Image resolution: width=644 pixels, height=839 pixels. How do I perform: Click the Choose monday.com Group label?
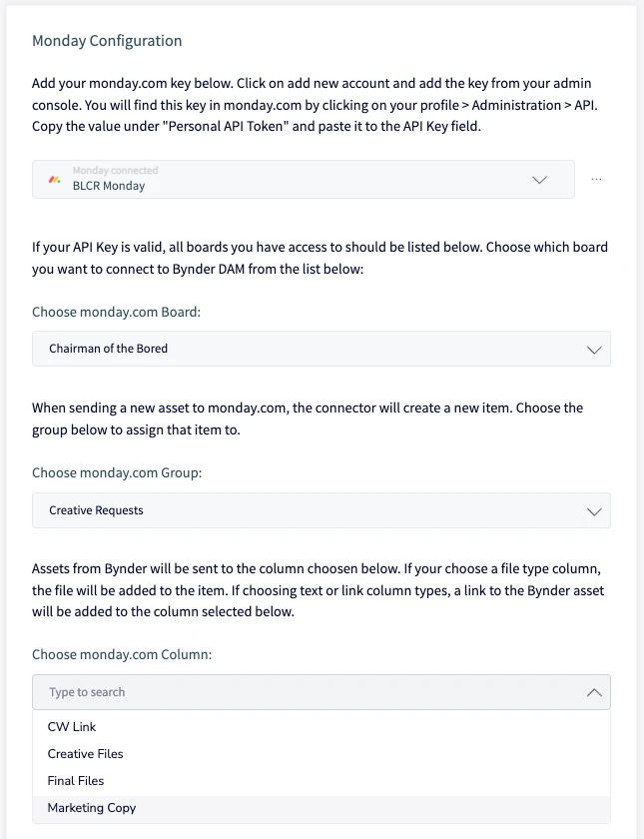117,473
